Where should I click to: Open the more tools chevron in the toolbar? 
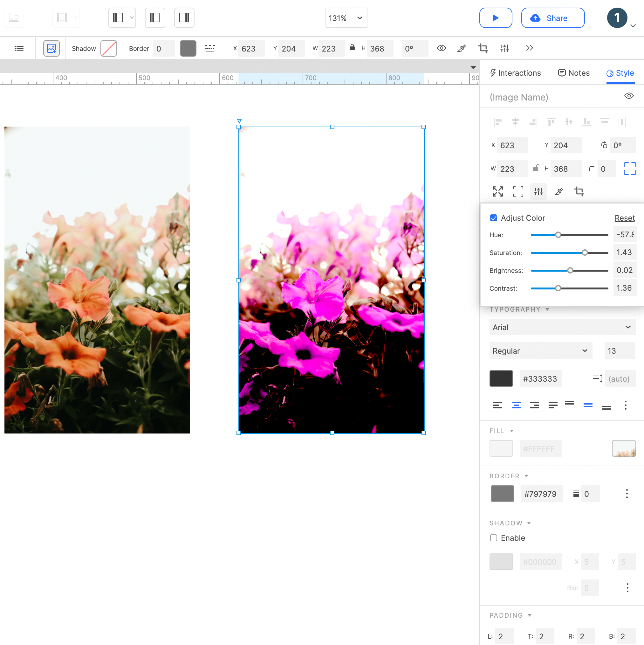click(x=529, y=48)
